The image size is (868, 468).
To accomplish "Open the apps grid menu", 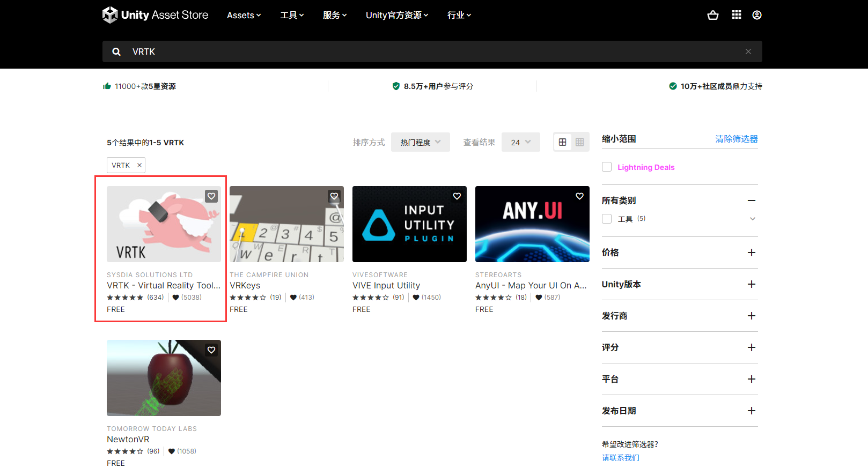I will coord(737,15).
